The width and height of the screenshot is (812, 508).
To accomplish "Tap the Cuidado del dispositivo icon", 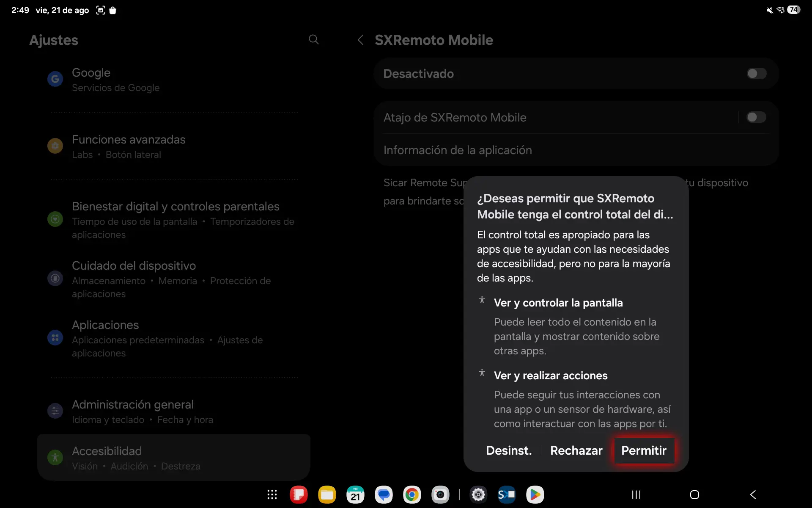I will pos(55,278).
